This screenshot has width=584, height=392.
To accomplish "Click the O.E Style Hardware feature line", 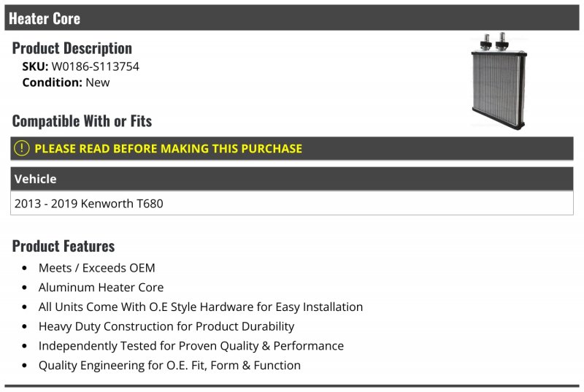I will (201, 307).
